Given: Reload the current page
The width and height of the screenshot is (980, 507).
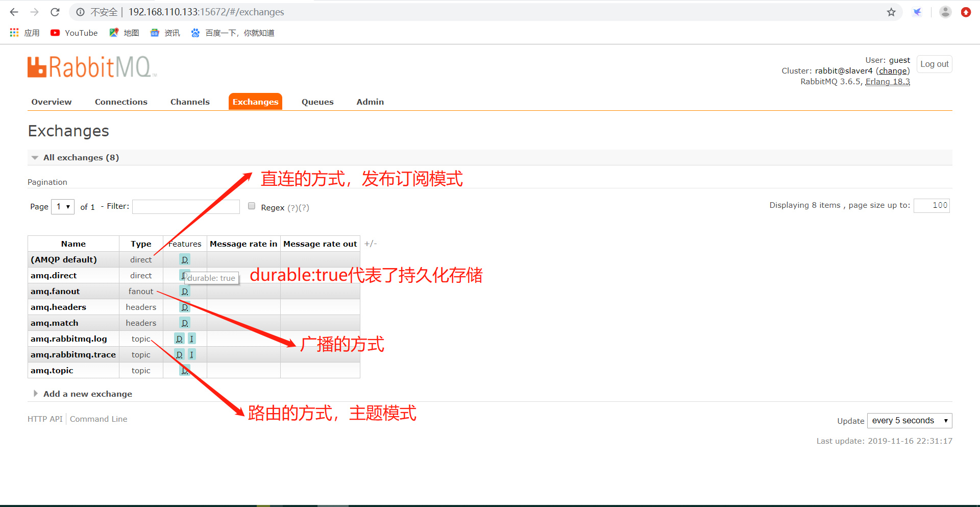Looking at the screenshot, I should tap(55, 12).
